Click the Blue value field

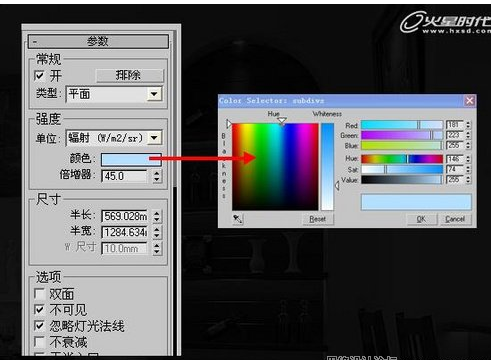point(455,145)
